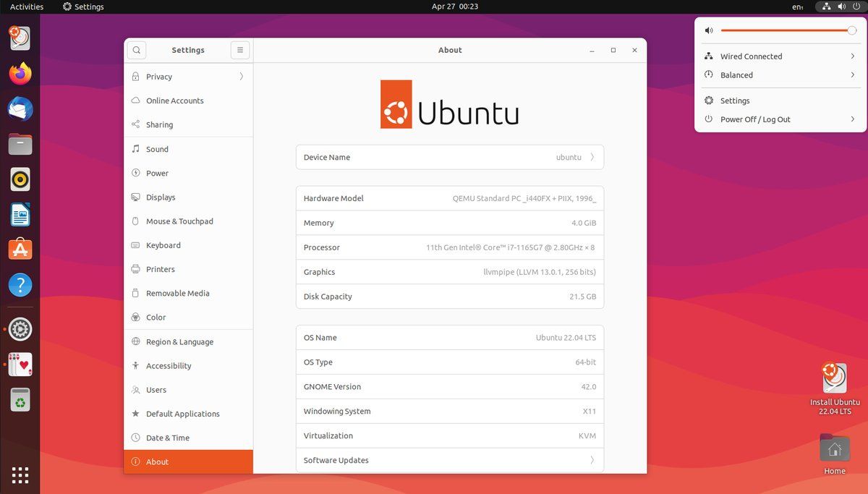Viewport: 868px width, 494px height.
Task: Click the Accessibility icon in sidebar
Action: coord(135,365)
